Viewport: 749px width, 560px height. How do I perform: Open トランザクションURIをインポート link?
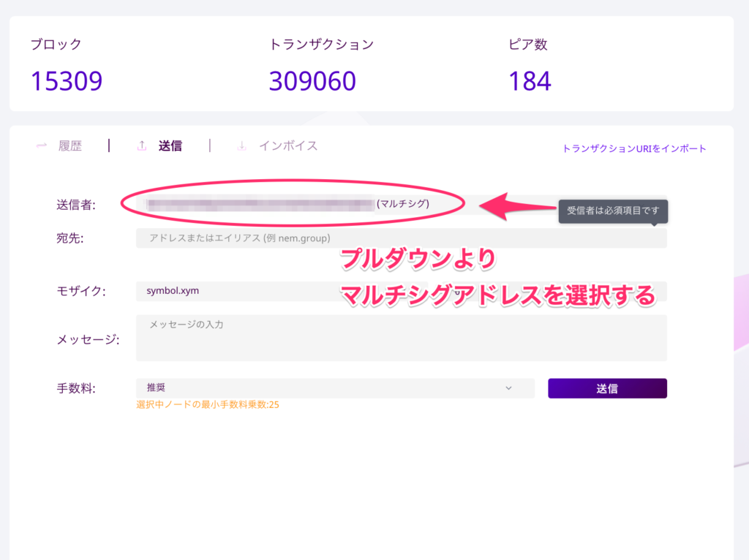pyautogui.click(x=634, y=148)
